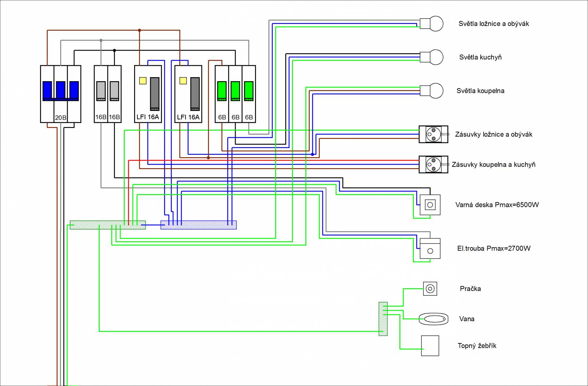The image size is (588, 386).
Task: Select the second LFI 16A residual current device
Action: 188,94
